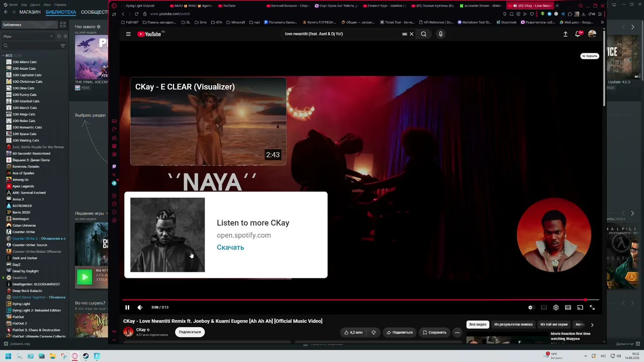Cast the YouTube video to a device
This screenshot has width=644, height=362.
pos(580,308)
